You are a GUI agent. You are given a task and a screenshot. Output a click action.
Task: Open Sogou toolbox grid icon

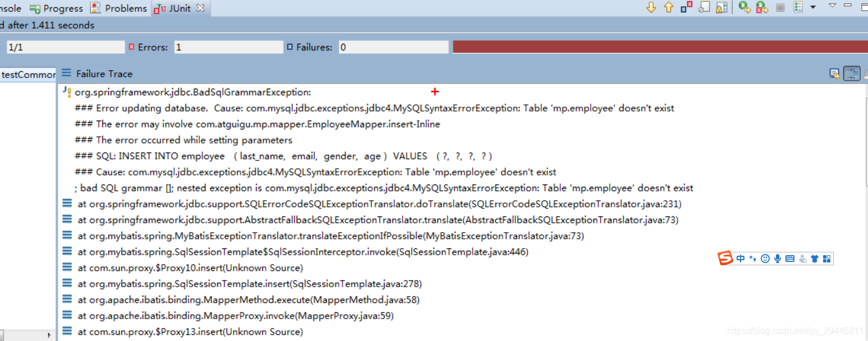coord(826,259)
